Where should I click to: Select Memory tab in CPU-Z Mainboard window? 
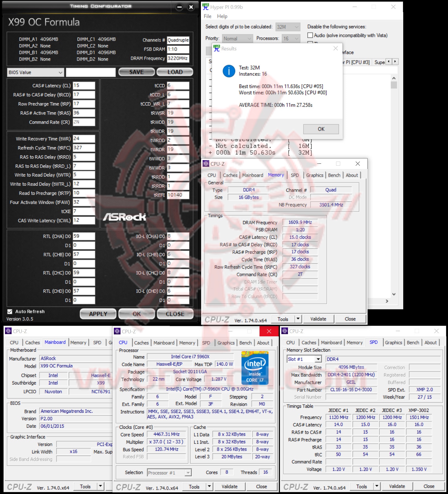point(78,342)
